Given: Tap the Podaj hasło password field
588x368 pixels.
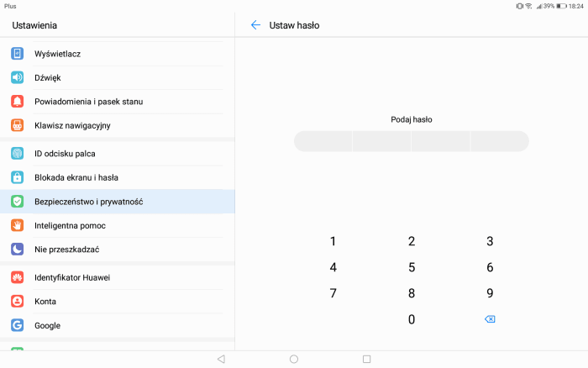Looking at the screenshot, I should pyautogui.click(x=411, y=141).
